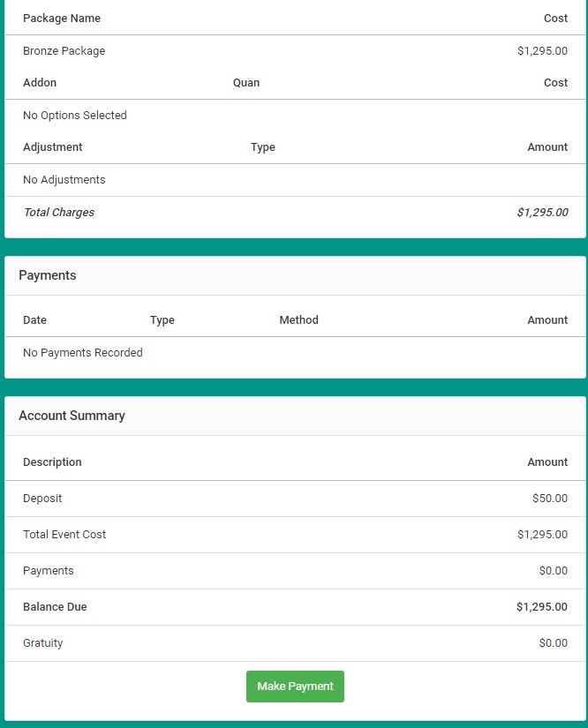The height and width of the screenshot is (728, 588).
Task: Click the Make Payment button
Action: (x=295, y=687)
